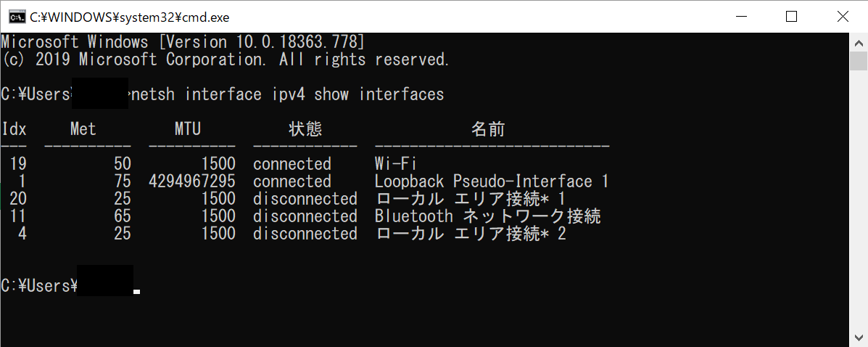Click the ローカル エリア接続* 1 entry
This screenshot has width=868, height=347.
(x=471, y=198)
